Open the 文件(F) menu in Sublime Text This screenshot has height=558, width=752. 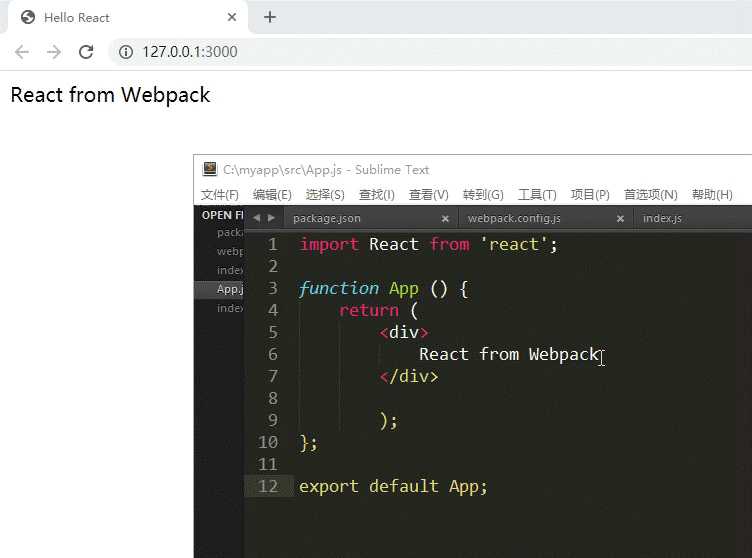[220, 195]
